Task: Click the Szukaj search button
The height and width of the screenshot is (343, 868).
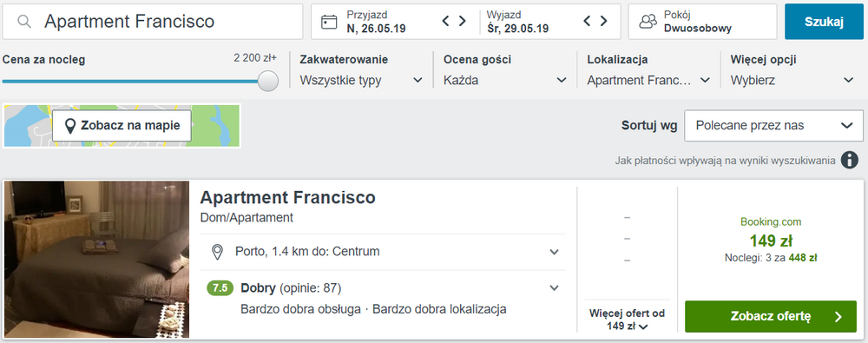Action: 824,22
